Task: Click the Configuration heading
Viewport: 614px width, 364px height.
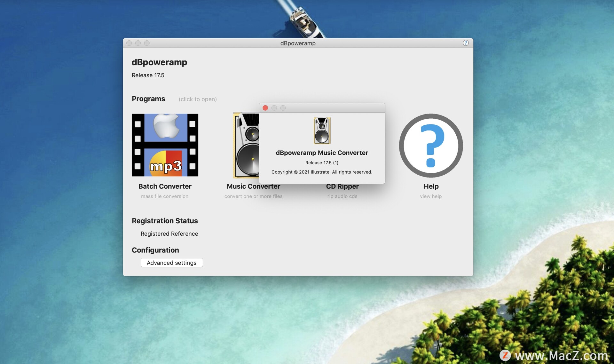Action: coord(155,250)
